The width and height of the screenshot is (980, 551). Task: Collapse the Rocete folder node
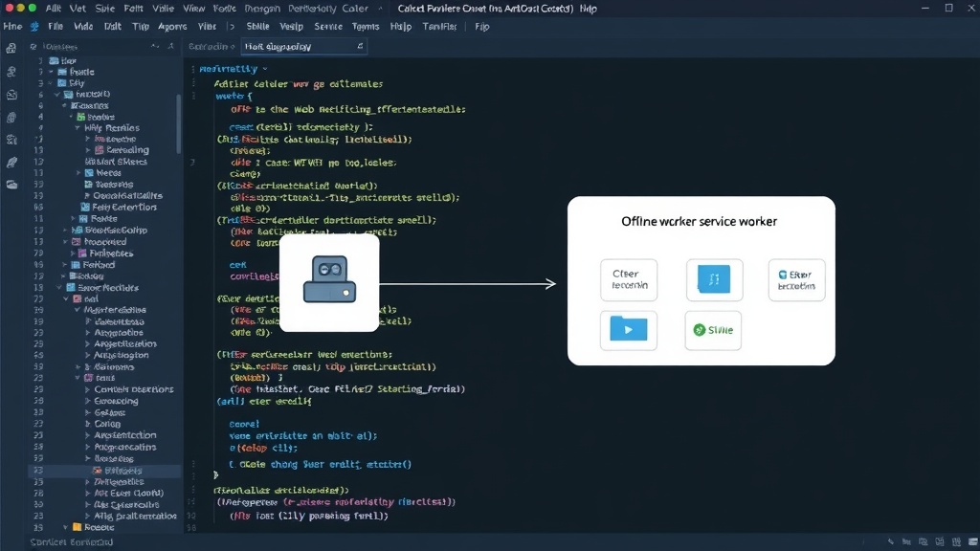click(66, 527)
